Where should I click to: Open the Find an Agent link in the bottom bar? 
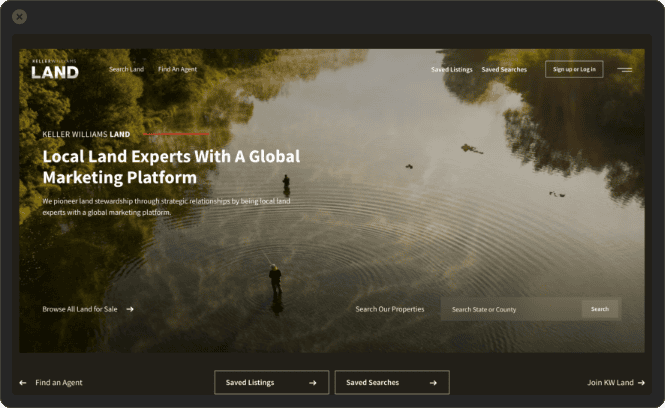[59, 382]
